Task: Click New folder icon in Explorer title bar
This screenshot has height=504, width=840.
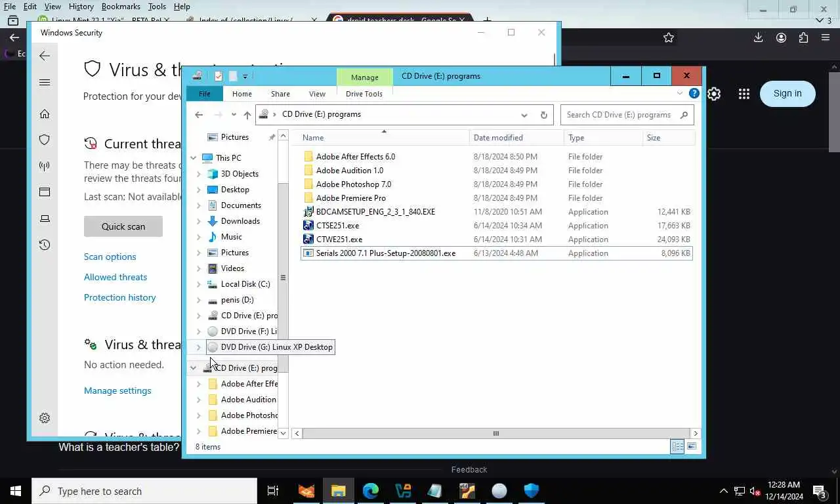Action: tap(232, 76)
